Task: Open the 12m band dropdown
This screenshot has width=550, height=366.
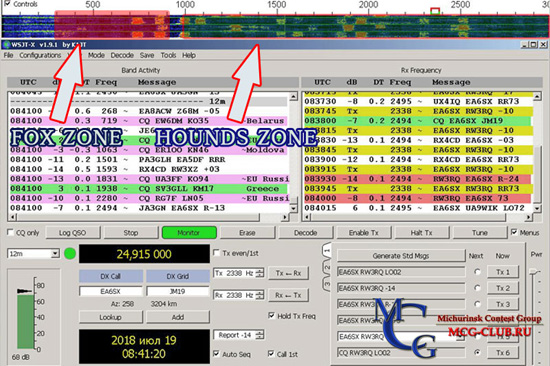Action: (x=55, y=253)
